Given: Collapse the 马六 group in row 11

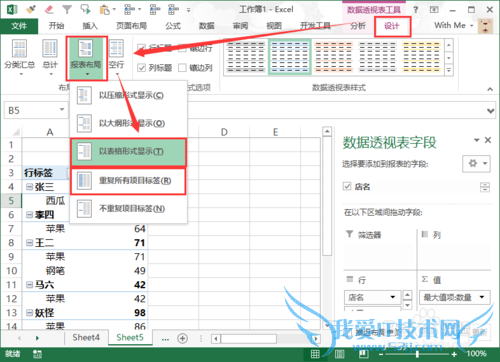Looking at the screenshot, I should [30, 285].
